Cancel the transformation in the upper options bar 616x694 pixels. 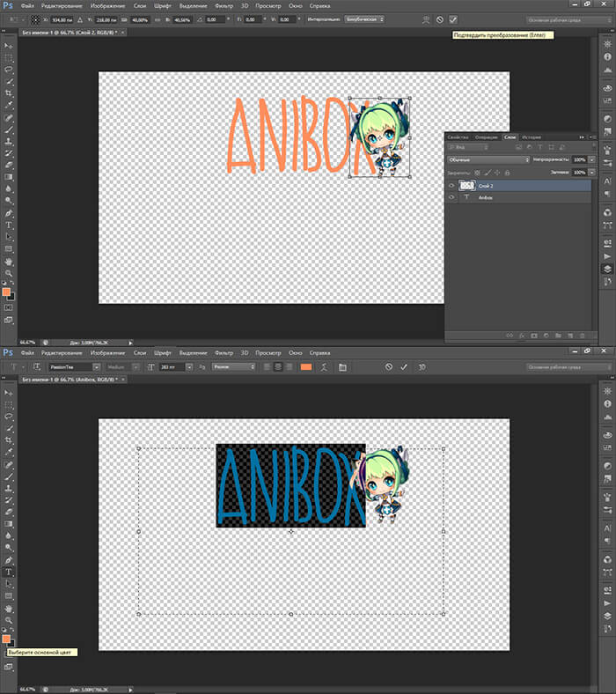440,18
